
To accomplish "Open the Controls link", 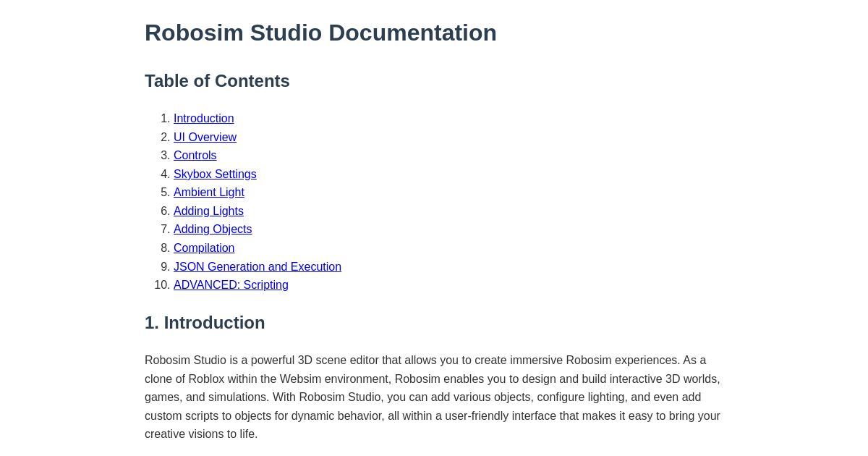I will (195, 156).
